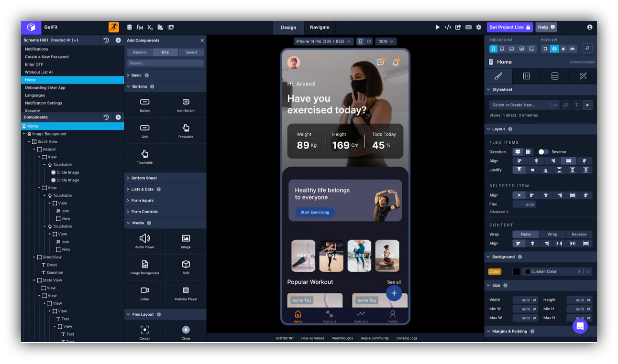Open project settings gear icon
Screen dimensions: 618x364
coord(478,27)
